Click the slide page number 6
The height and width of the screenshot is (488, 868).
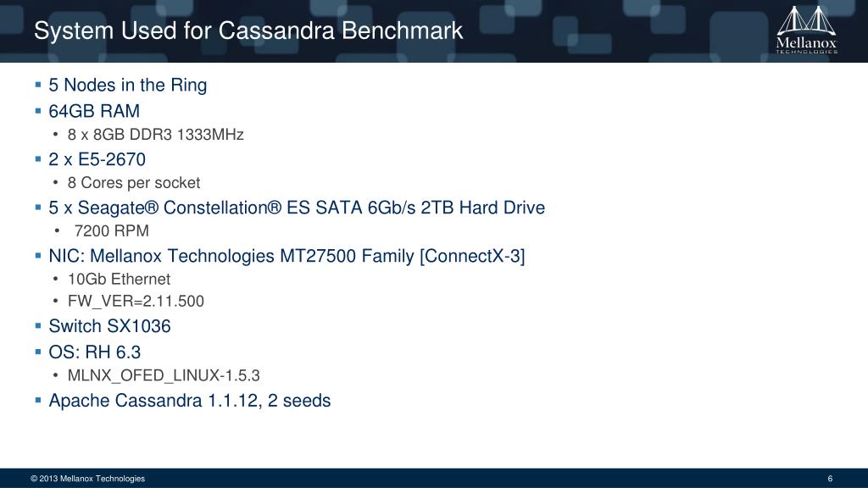(x=830, y=479)
